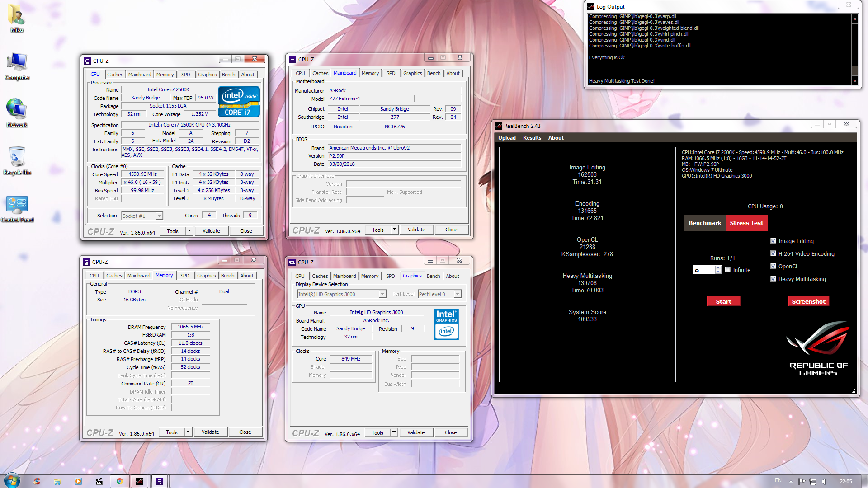Uncheck the Image Editing checkbox

(773, 241)
